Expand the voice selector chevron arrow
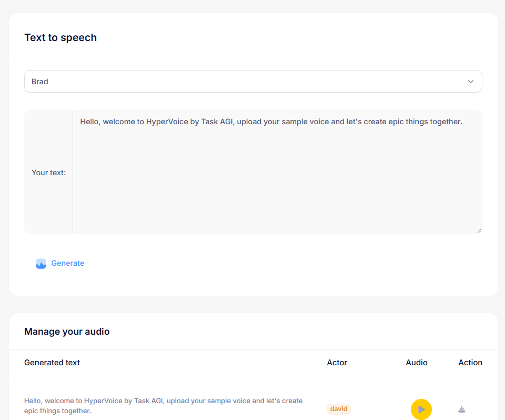This screenshot has width=505, height=420. [471, 82]
